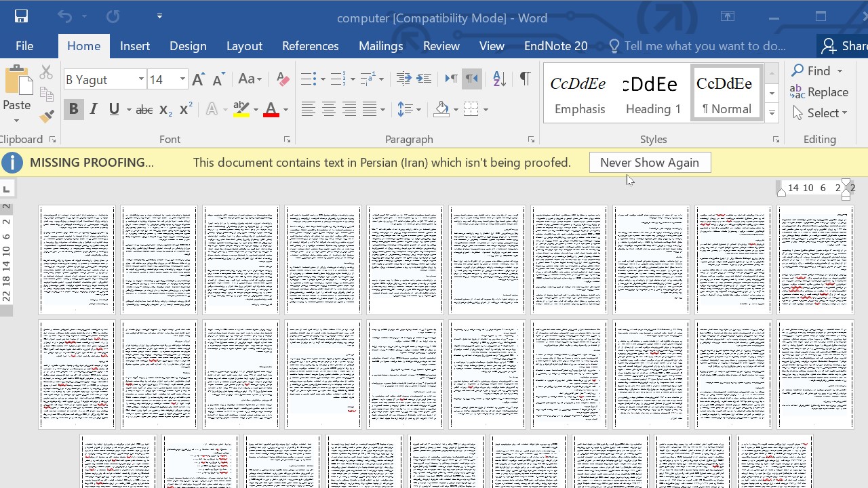Increase font size with Grow Font
Screen dimensions: 868x488
click(198, 80)
